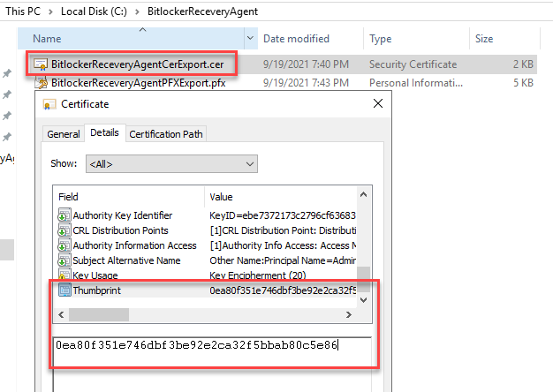Sort files by Type column header

[381, 39]
